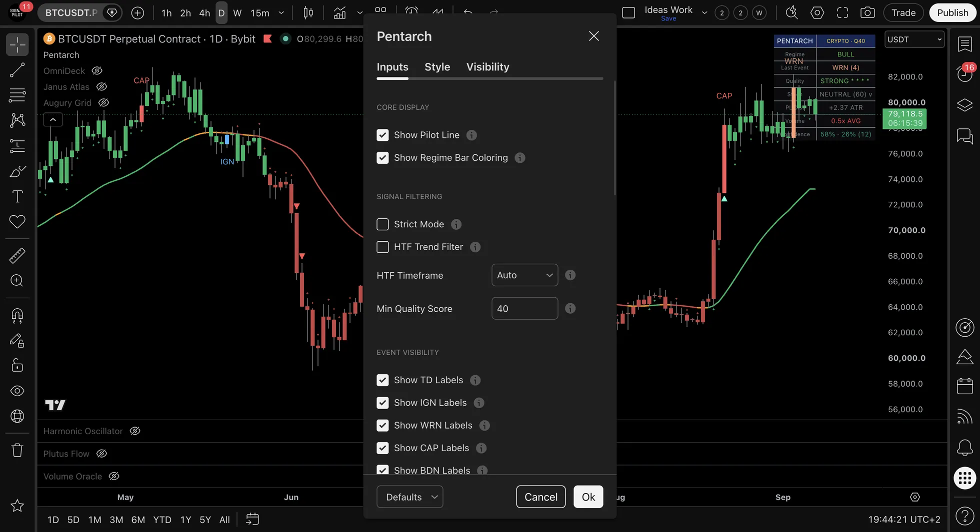Switch to the Style tab
The image size is (980, 532).
[437, 67]
